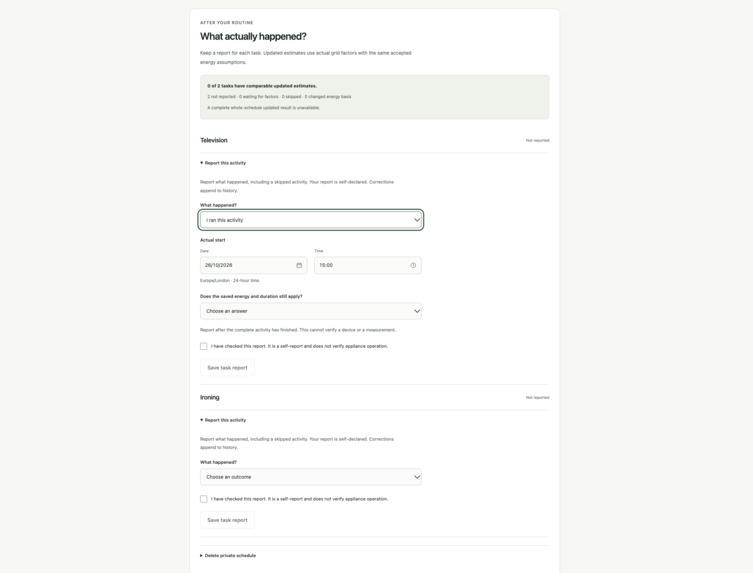753x573 pixels.
Task: Click 'Not reported' status next to Television
Action: pos(537,140)
